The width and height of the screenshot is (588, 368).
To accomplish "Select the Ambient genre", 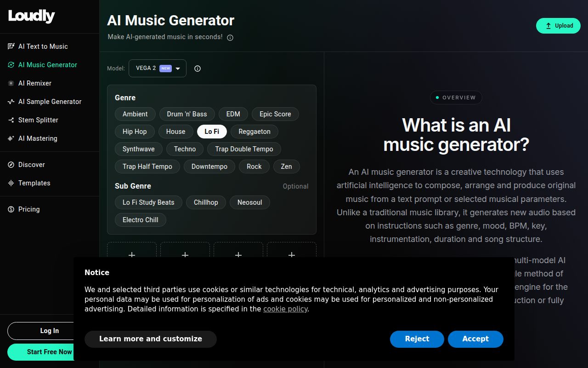I will point(135,114).
